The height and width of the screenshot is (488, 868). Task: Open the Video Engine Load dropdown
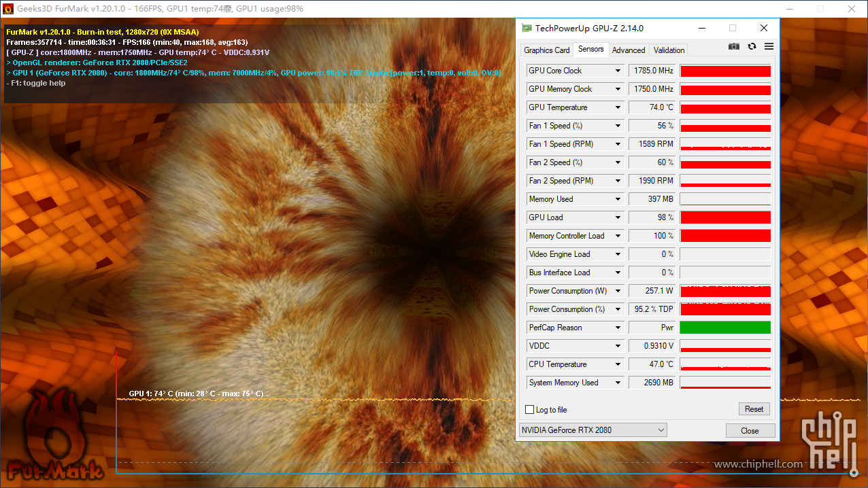coord(618,254)
